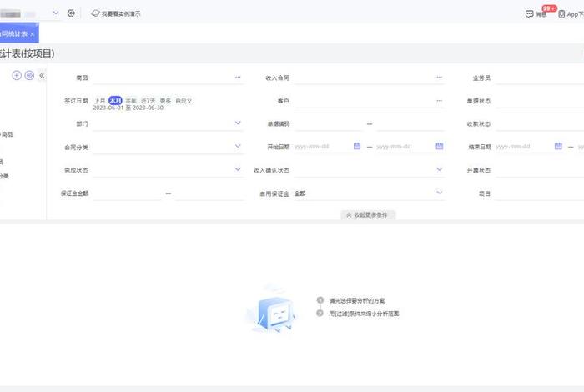Click the ellipsis lookup icon for 客户
The image size is (584, 392).
[440, 101]
